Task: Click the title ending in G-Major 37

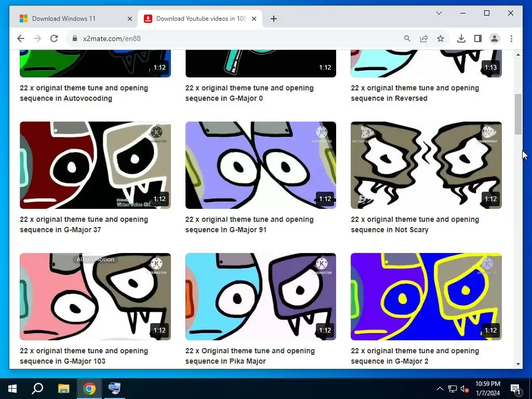Action: point(84,224)
